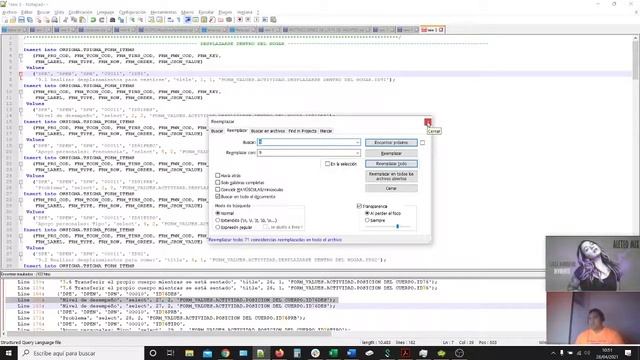Click the Find binoculars toolbar icon
The height and width of the screenshot is (360, 640).
coord(113,20)
